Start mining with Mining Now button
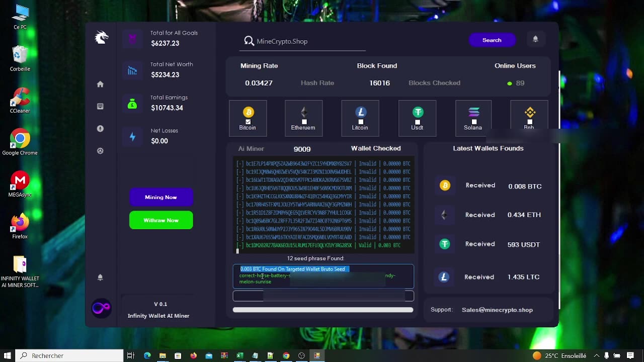The height and width of the screenshot is (362, 644). (x=161, y=197)
